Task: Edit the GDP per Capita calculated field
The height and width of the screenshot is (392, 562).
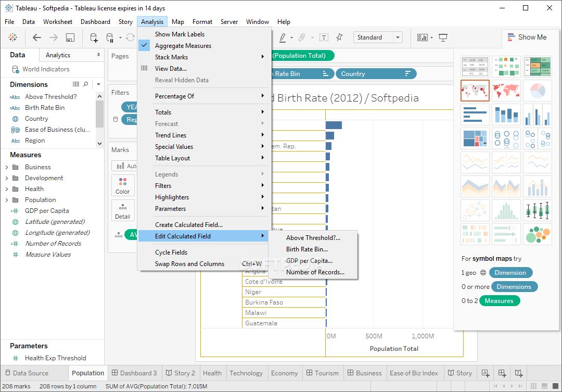Action: pyautogui.click(x=313, y=261)
